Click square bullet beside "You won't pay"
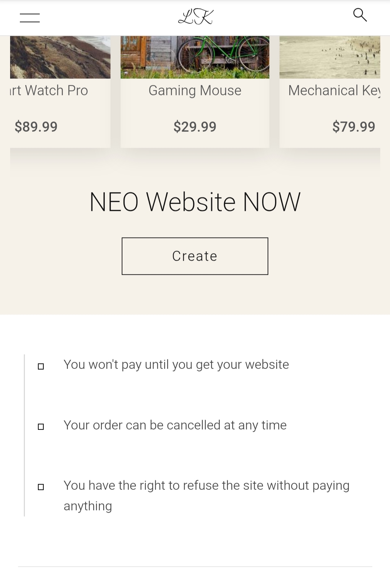This screenshot has width=390, height=588. click(41, 366)
